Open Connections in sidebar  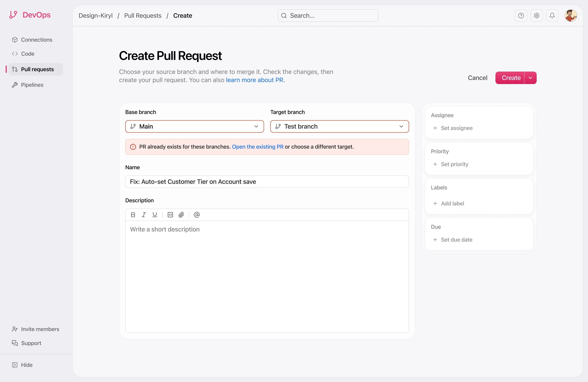click(37, 40)
